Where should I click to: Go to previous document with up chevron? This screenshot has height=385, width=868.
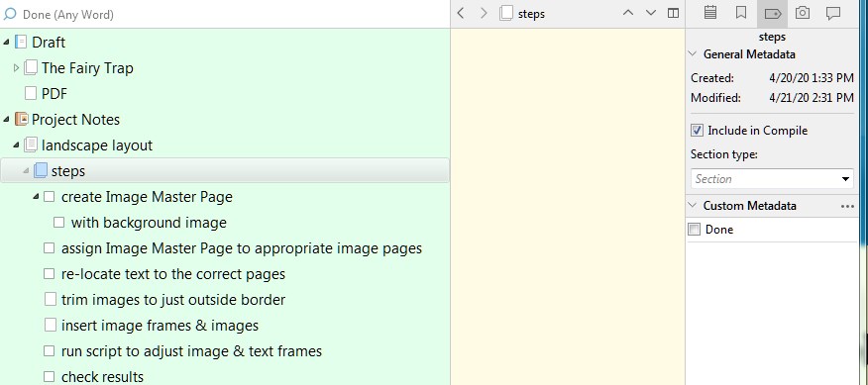point(628,13)
